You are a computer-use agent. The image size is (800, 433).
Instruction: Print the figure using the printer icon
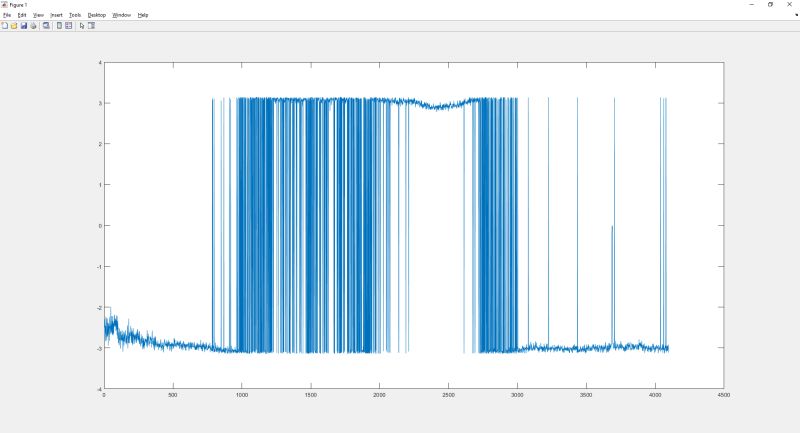[x=33, y=26]
